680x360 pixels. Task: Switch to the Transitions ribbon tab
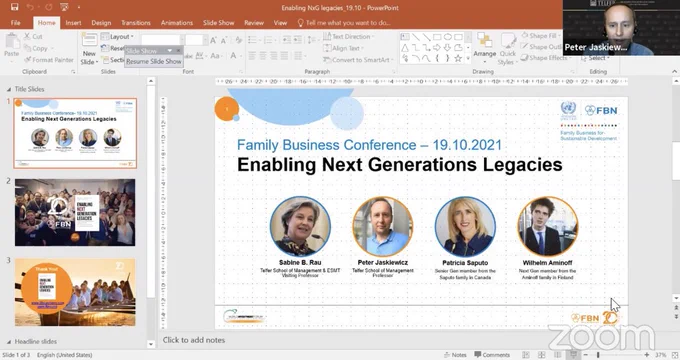[136, 23]
